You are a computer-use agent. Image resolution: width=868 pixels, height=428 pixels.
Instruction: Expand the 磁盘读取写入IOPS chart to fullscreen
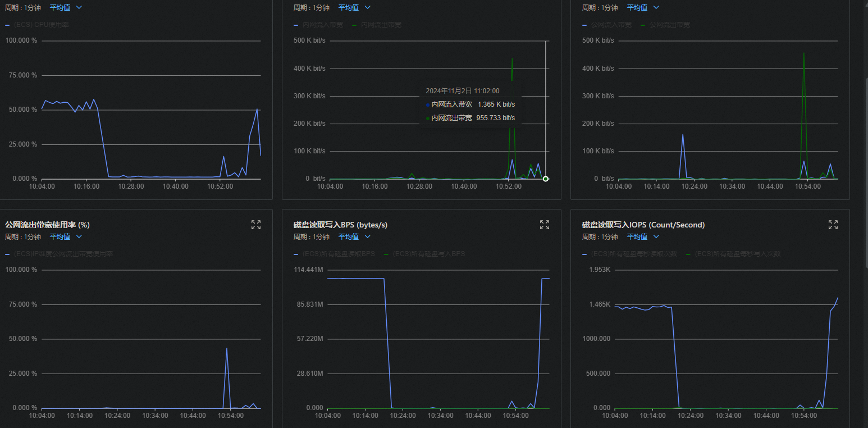point(833,225)
